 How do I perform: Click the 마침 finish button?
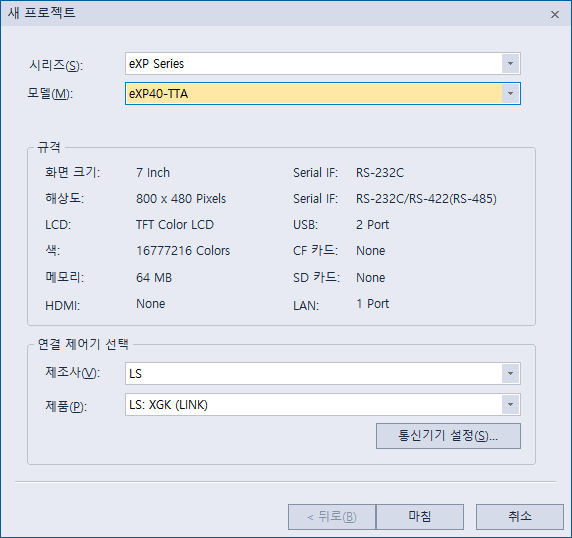(420, 517)
